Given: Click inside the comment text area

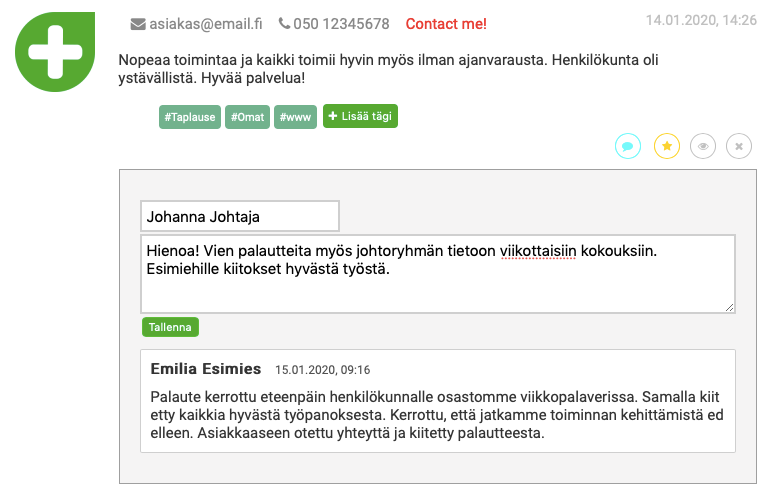Looking at the screenshot, I should [x=438, y=274].
